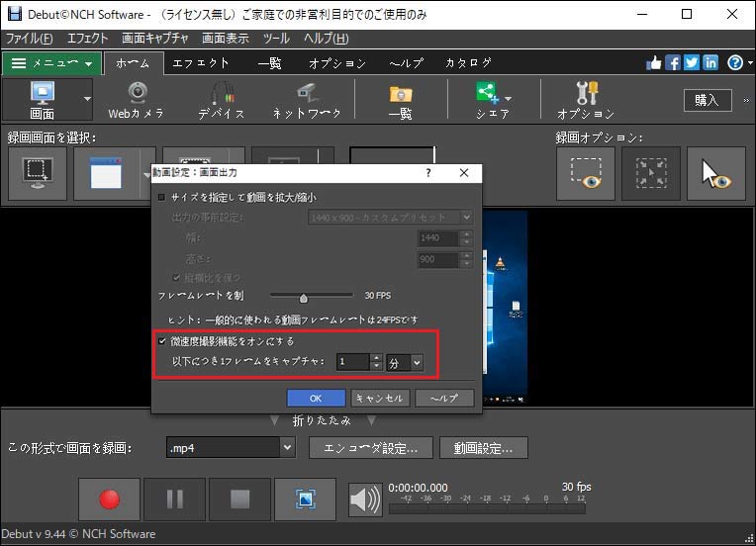This screenshot has height=546, width=756.
Task: Close the 動画設定 dialog
Action: point(464,173)
